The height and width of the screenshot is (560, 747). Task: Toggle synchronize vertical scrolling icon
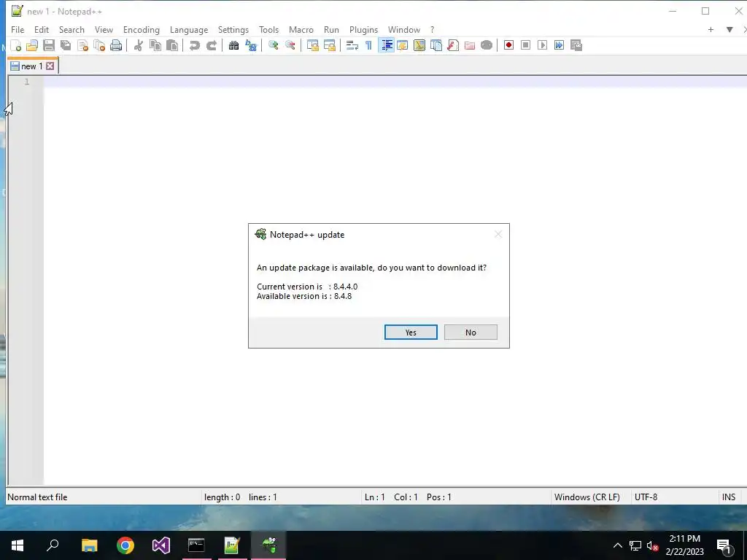click(x=312, y=45)
